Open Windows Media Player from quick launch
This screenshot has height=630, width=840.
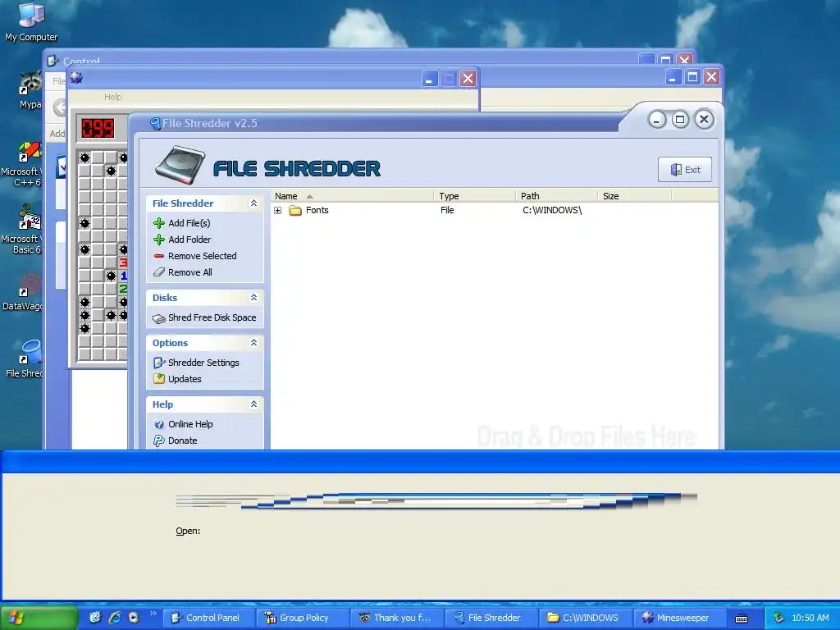click(x=134, y=618)
